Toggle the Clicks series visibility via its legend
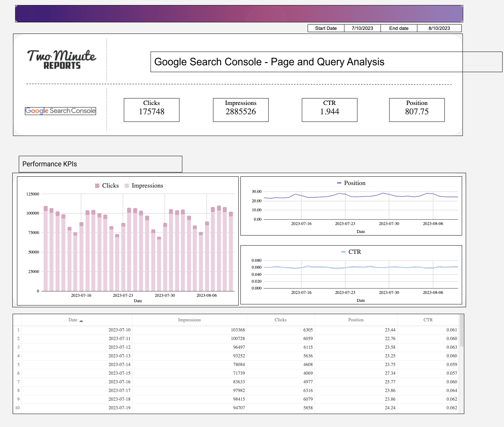Viewport: 504px width, 427px height. coord(97,185)
